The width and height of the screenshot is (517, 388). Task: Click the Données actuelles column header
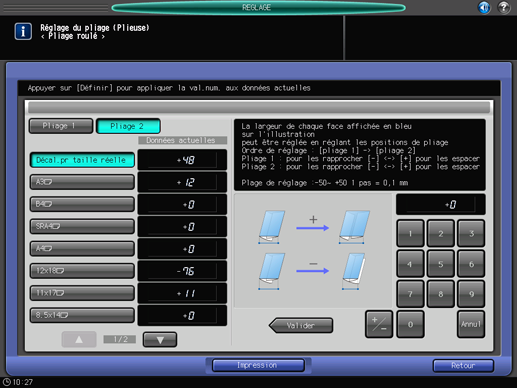coord(182,140)
